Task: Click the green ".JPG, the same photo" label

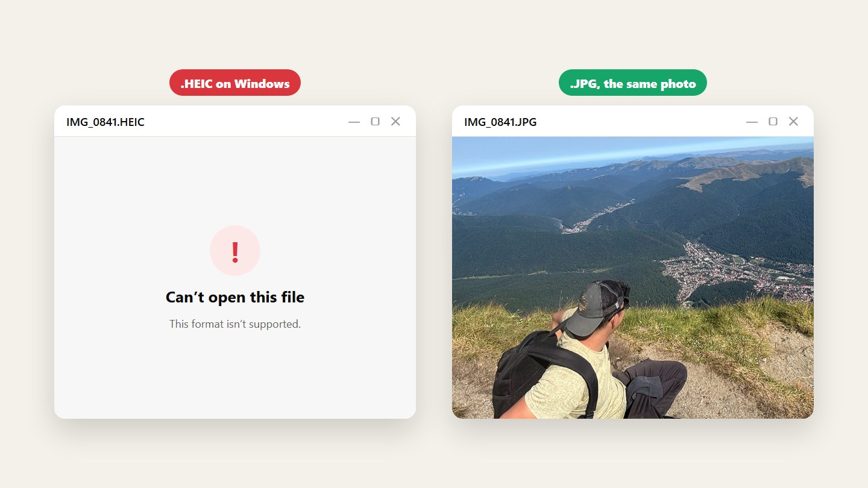Action: 633,83
